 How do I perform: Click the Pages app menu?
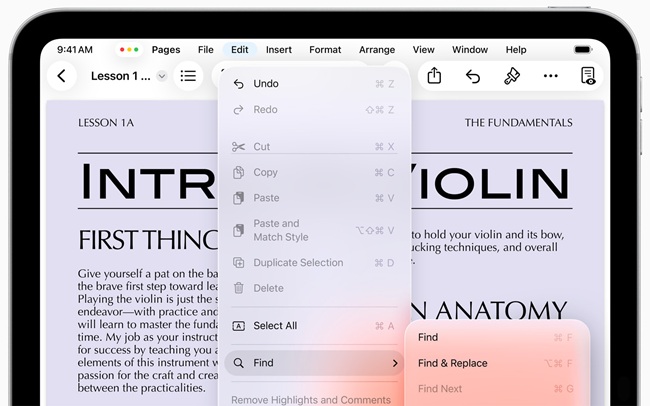166,50
